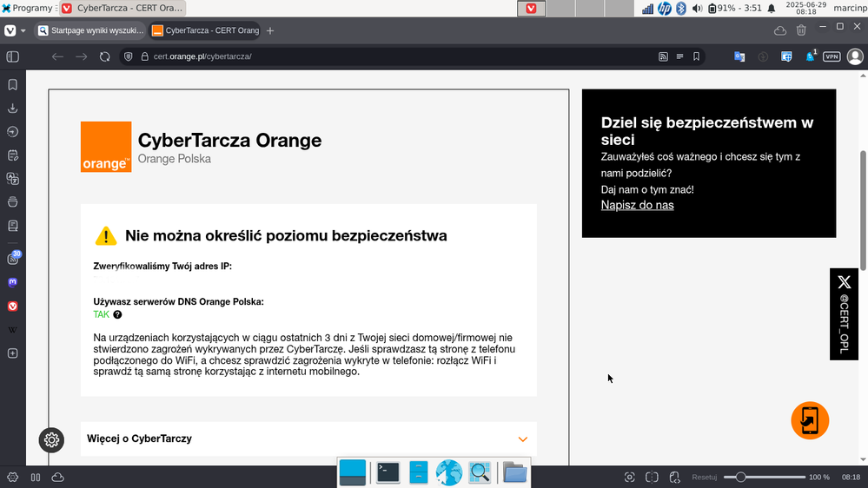
Task: Launch the terminal from the dock
Action: [x=388, y=472]
